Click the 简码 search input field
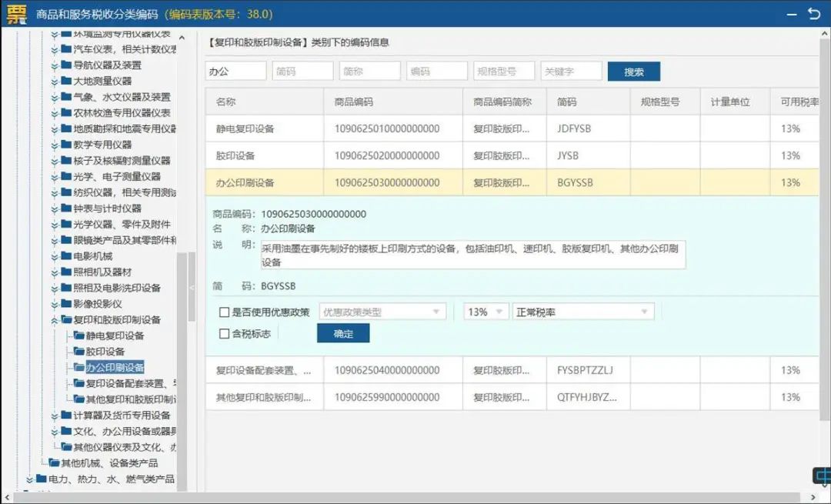 (302, 72)
